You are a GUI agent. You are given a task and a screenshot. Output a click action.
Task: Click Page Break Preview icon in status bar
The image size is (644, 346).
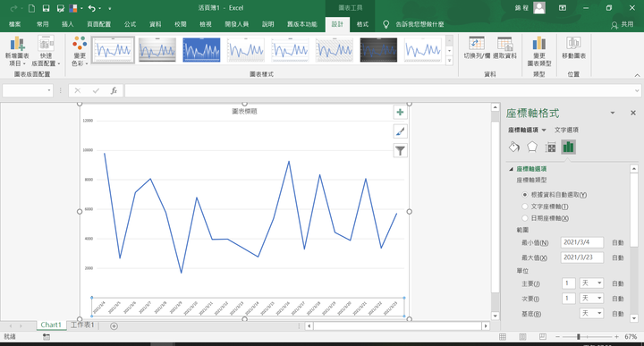pyautogui.click(x=543, y=336)
